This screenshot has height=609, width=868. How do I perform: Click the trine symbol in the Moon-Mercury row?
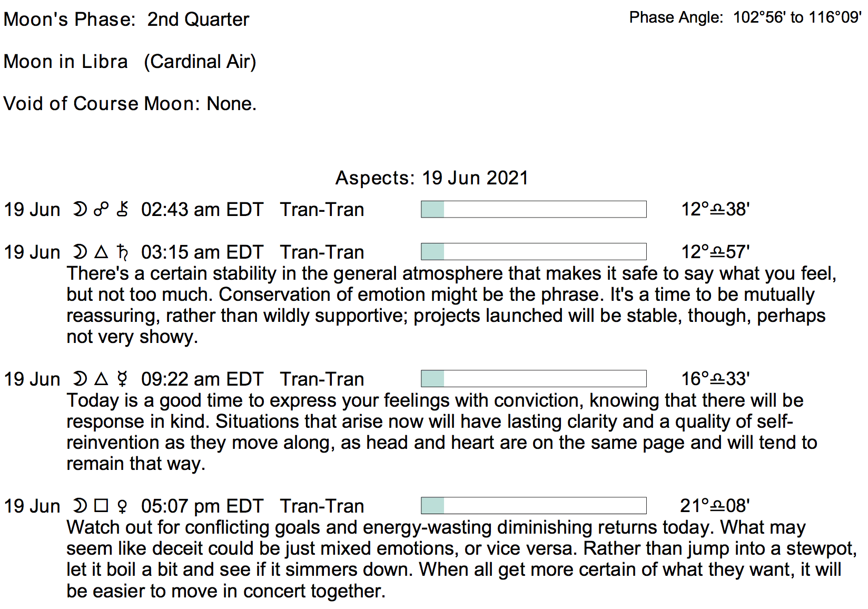pyautogui.click(x=101, y=379)
